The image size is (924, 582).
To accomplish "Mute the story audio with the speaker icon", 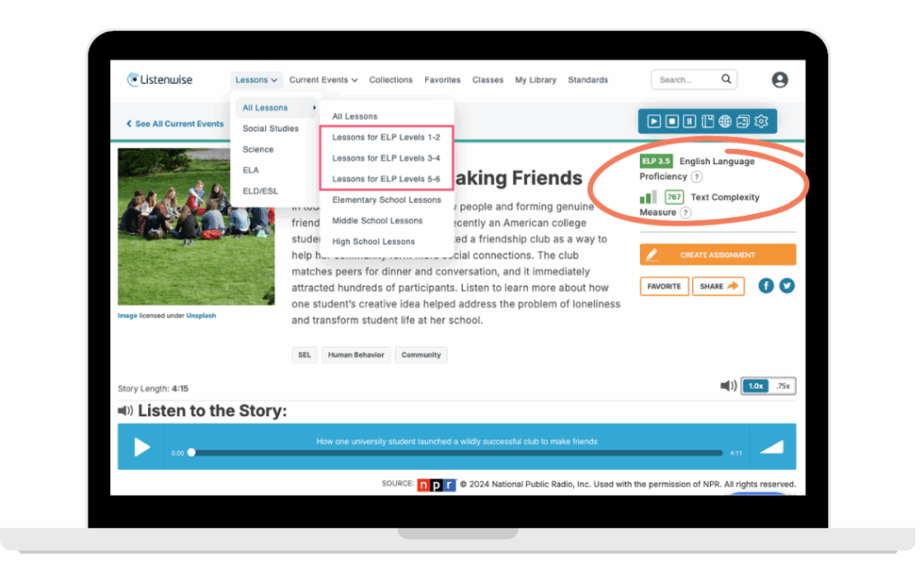I will (x=728, y=385).
